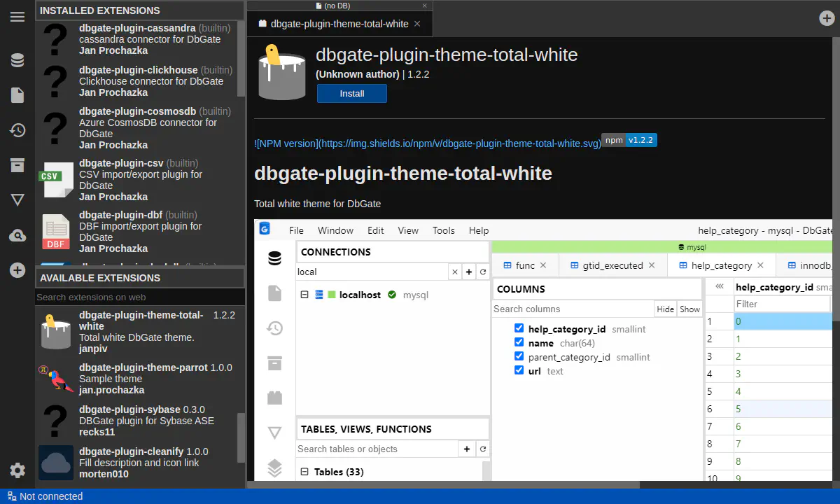Open the settings gear at the bottom left
The height and width of the screenshot is (504, 840).
pos(17,470)
